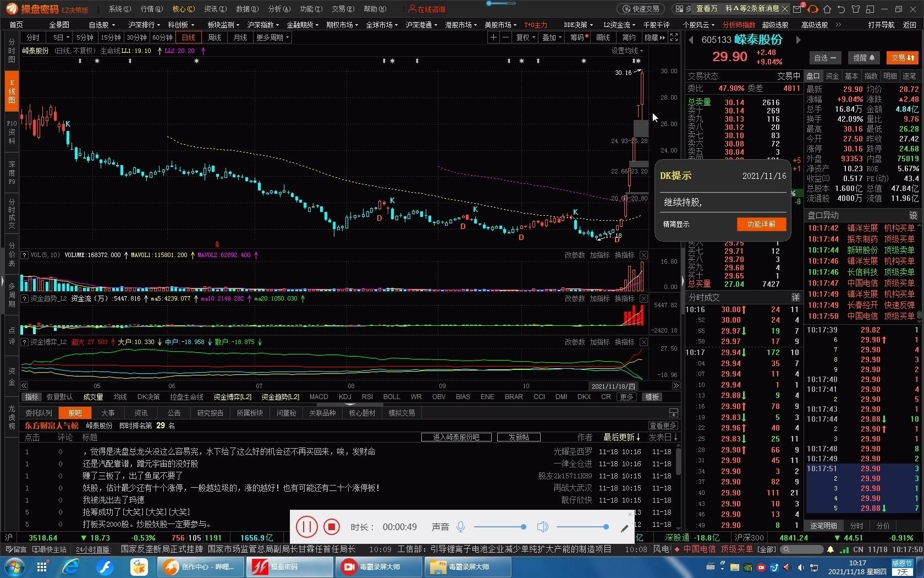This screenshot has width=924, height=578.
Task: Open the 深度F9 sidebar item
Action: 12,172
